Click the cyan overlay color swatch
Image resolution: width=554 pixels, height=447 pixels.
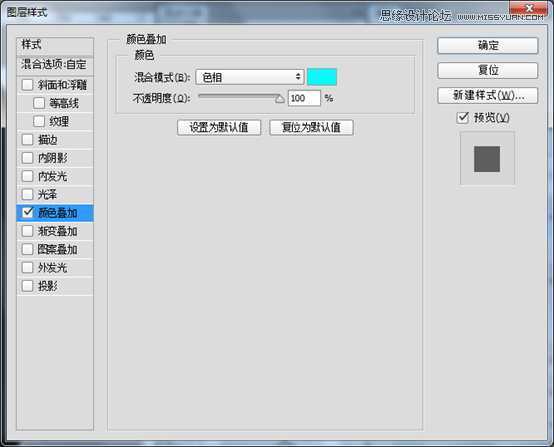click(x=322, y=77)
